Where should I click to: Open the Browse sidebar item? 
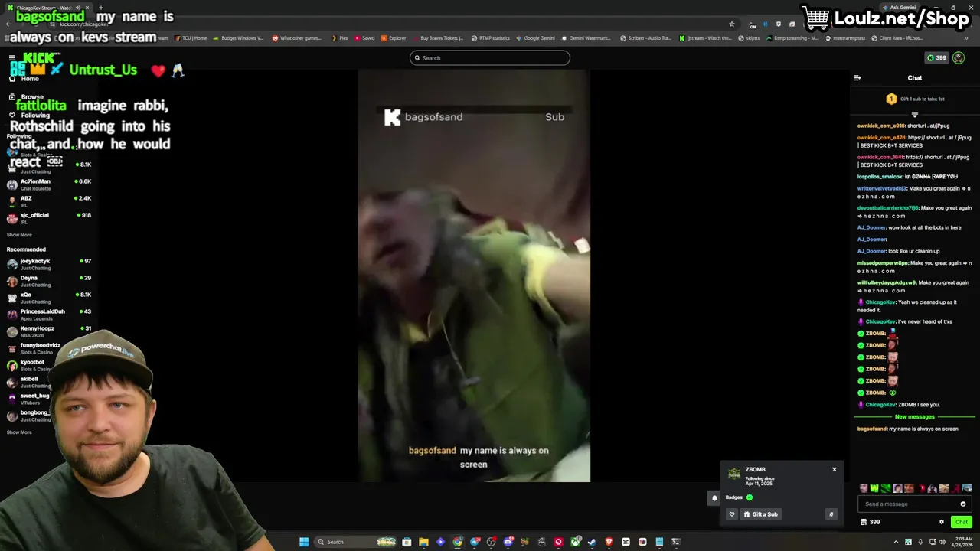pyautogui.click(x=26, y=97)
